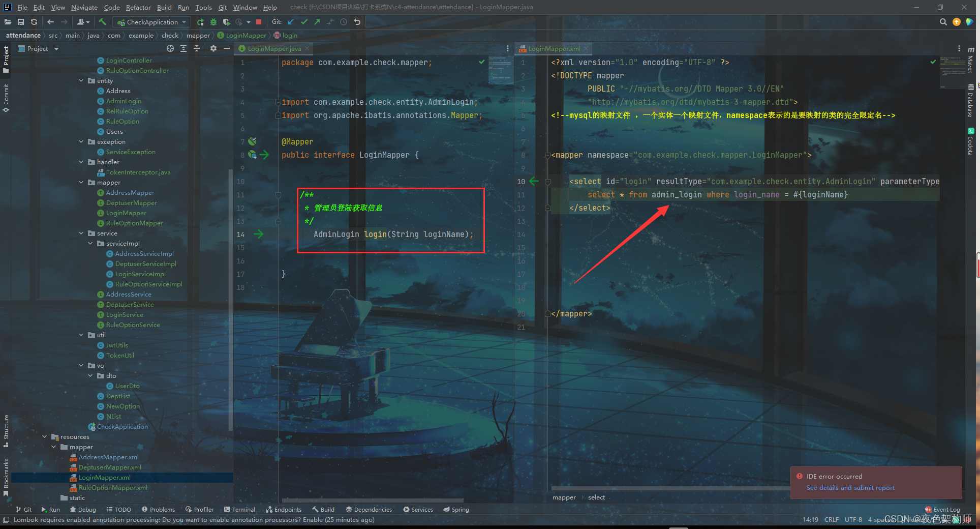Collapse the entity folder
The width and height of the screenshot is (980, 529).
[x=81, y=80]
